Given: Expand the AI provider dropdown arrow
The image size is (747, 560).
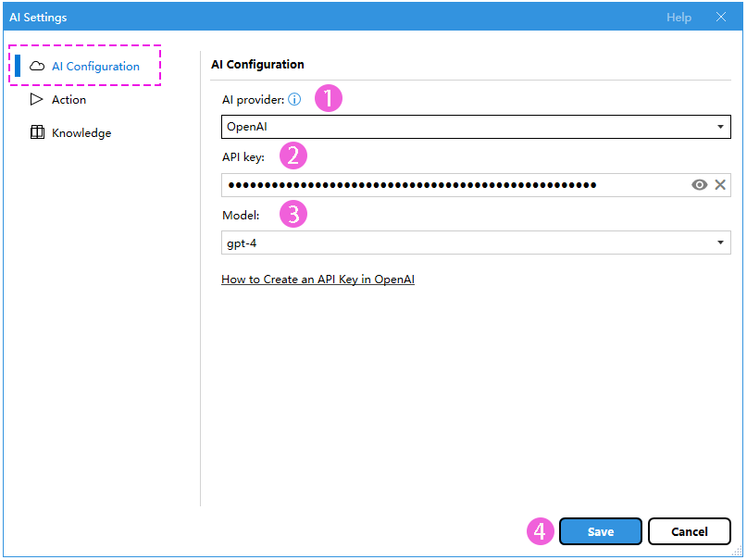Looking at the screenshot, I should [720, 127].
